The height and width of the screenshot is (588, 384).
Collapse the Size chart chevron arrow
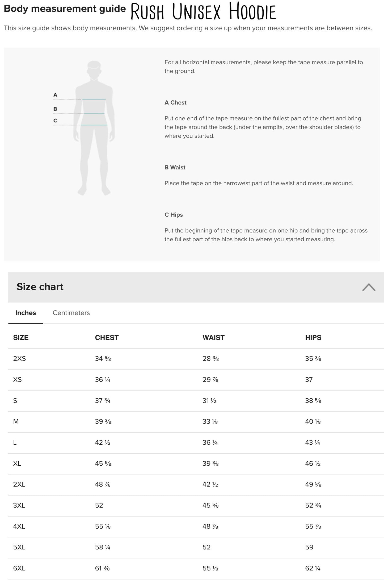click(x=369, y=287)
